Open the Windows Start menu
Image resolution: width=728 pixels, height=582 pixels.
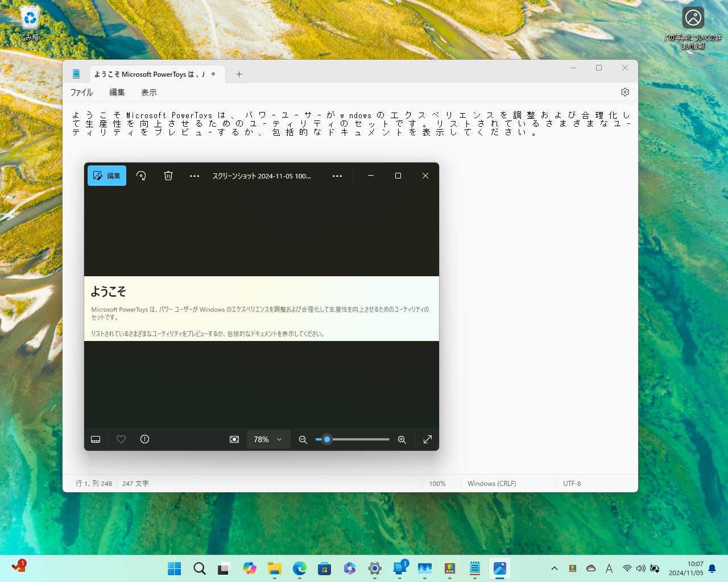(x=175, y=568)
